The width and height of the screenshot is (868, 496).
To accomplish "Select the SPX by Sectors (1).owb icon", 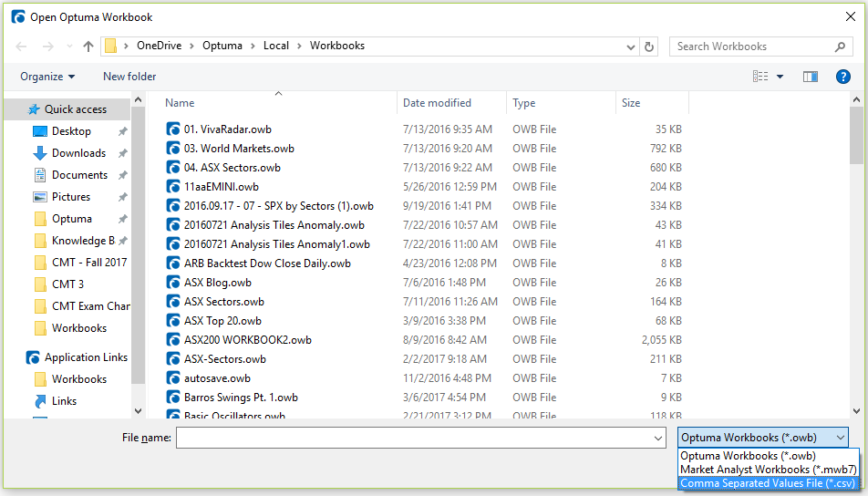I will (173, 206).
